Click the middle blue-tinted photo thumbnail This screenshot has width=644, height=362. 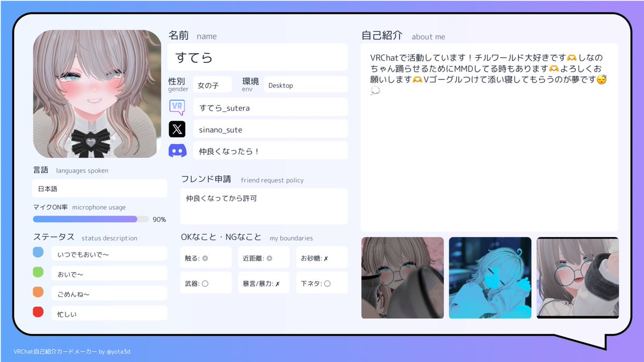(x=490, y=278)
